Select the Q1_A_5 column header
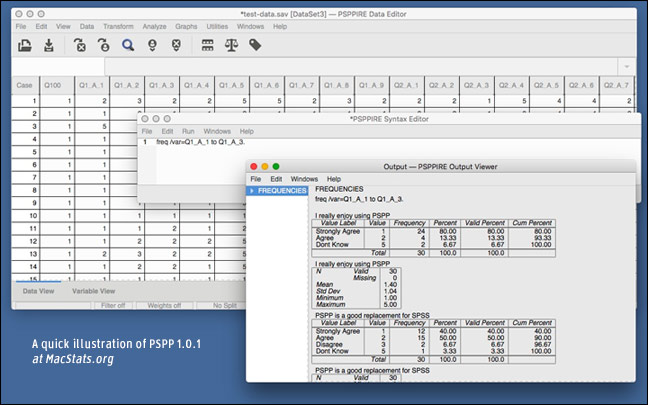648x405 pixels. coord(231,86)
